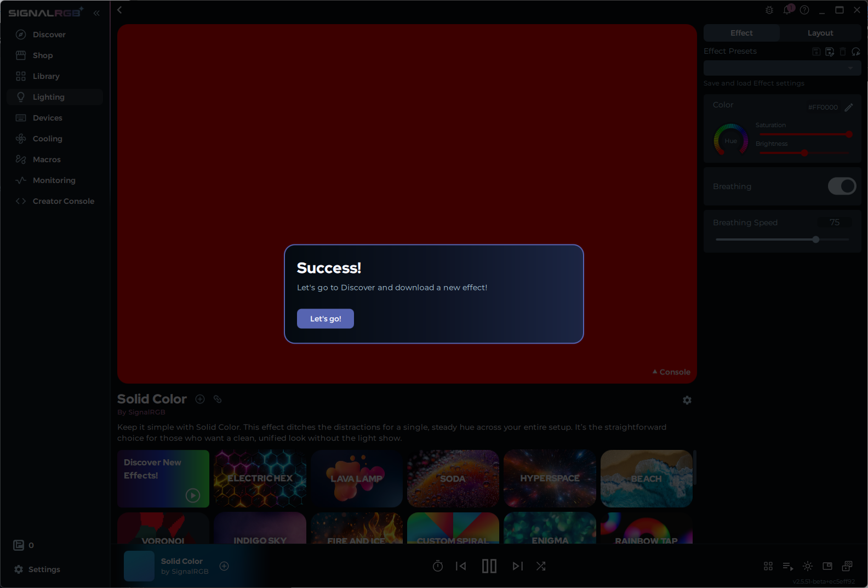Open effect settings gear near title
The height and width of the screenshot is (588, 868).
[687, 400]
